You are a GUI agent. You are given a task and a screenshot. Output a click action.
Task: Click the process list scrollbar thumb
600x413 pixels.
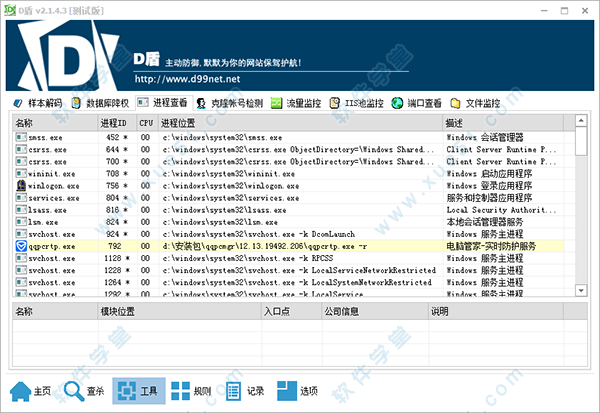pyautogui.click(x=581, y=141)
